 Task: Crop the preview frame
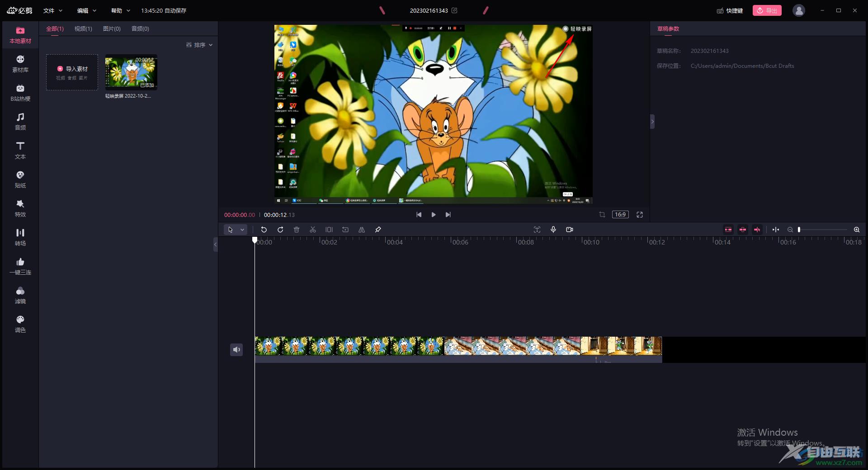point(602,215)
